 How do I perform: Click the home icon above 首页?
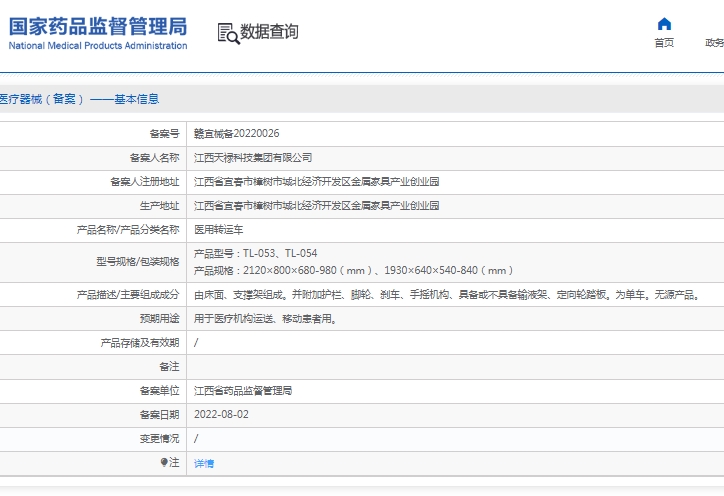coord(664,24)
